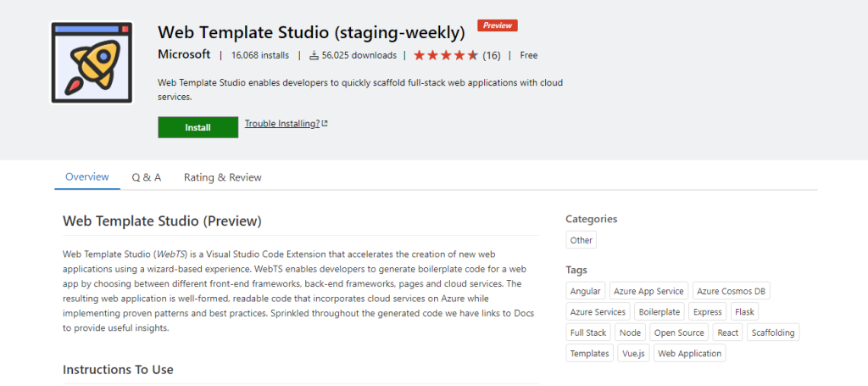868x386 pixels.
Task: Click the green Install button
Action: 198,127
